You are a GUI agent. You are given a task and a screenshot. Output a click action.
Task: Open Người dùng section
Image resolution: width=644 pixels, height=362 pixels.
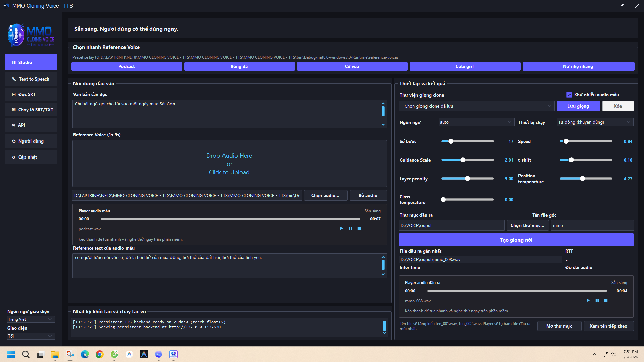31,141
